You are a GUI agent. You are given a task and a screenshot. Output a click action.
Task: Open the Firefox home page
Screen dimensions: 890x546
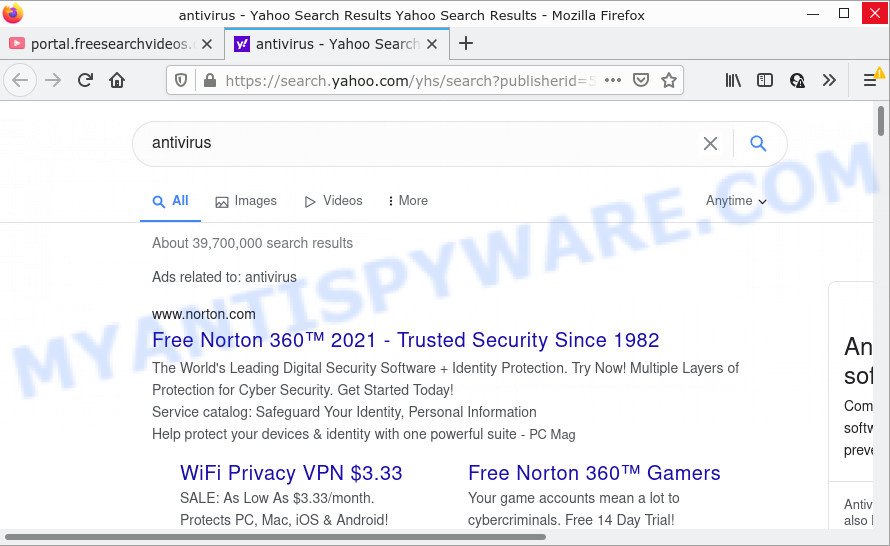tap(117, 80)
